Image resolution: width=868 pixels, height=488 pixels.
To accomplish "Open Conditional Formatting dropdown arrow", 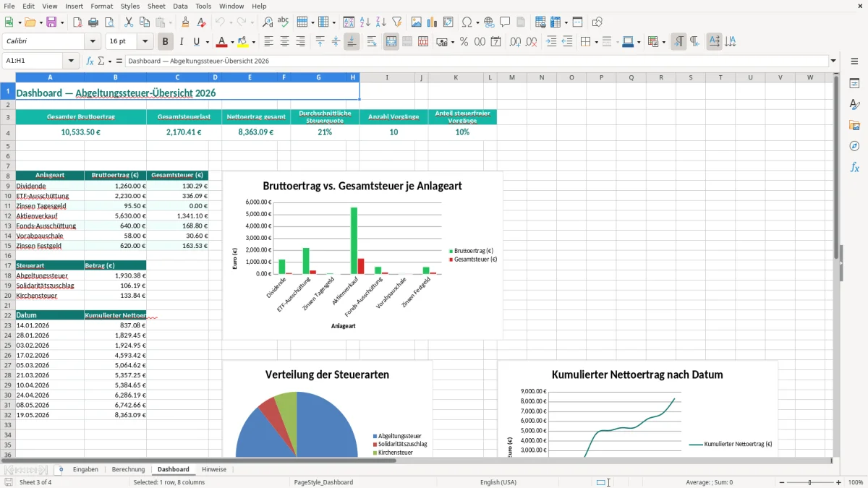I will [x=663, y=42].
